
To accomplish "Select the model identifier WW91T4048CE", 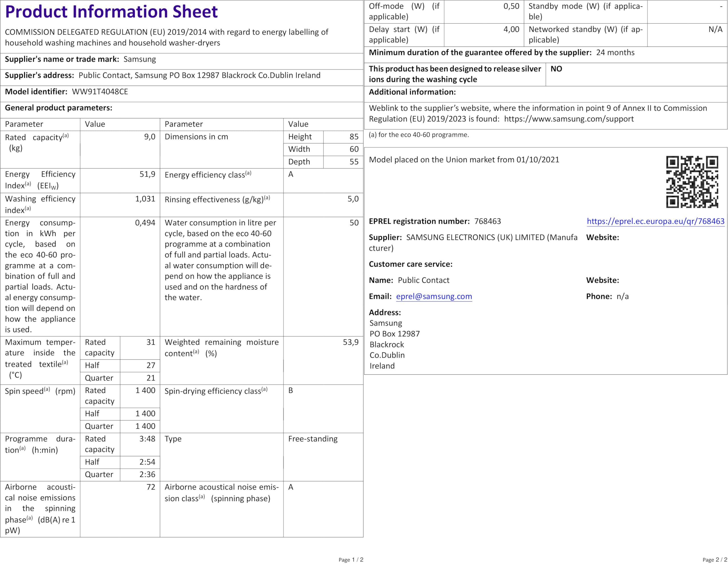I will point(100,92).
